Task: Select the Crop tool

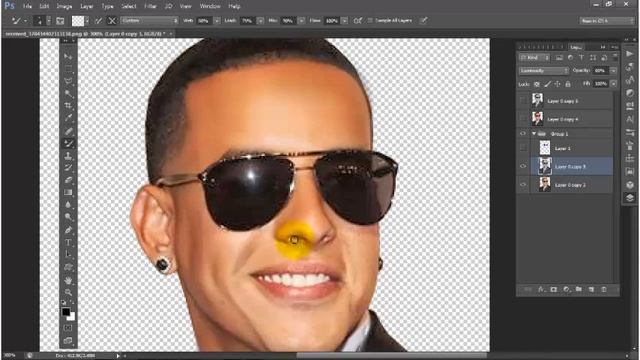Action: (x=68, y=106)
